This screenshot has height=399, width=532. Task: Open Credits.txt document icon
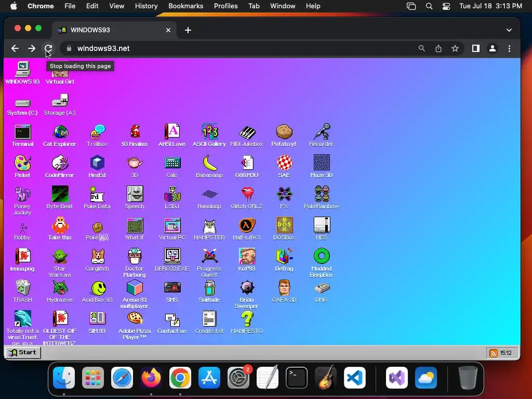coord(209,323)
